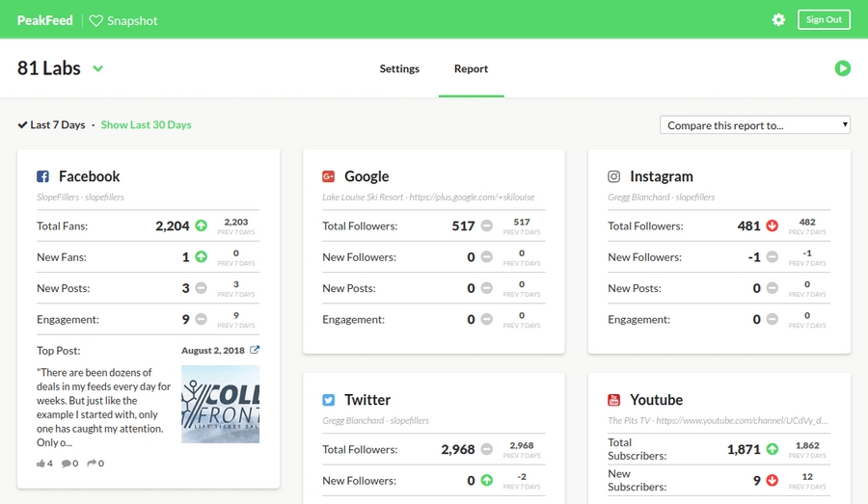This screenshot has width=868, height=504.
Task: Click the Sign Out button
Action: 824,20
